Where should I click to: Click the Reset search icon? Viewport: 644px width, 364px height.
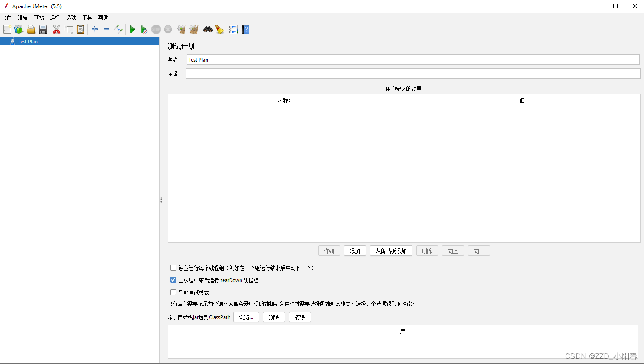coord(220,29)
